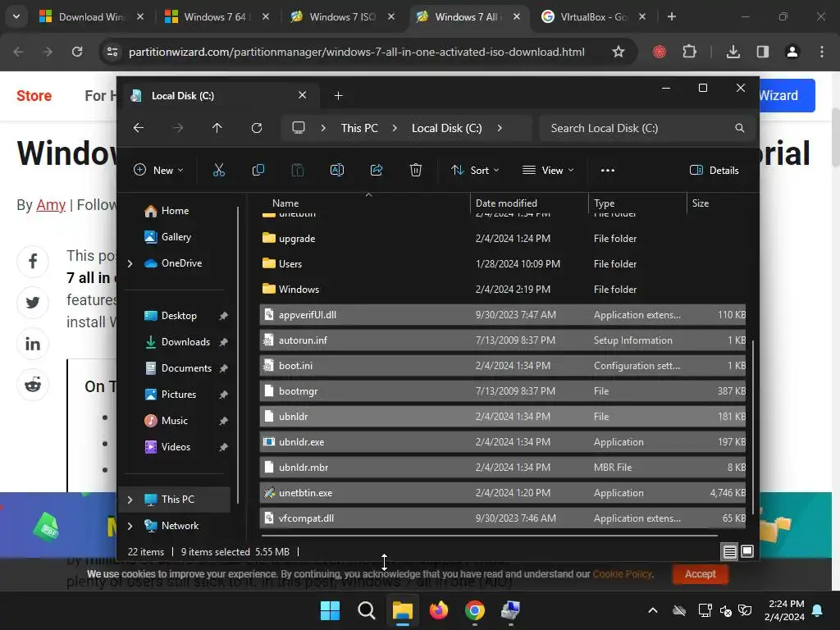Click the Copy icon in Explorer toolbar
This screenshot has width=840, height=630.
pos(258,171)
